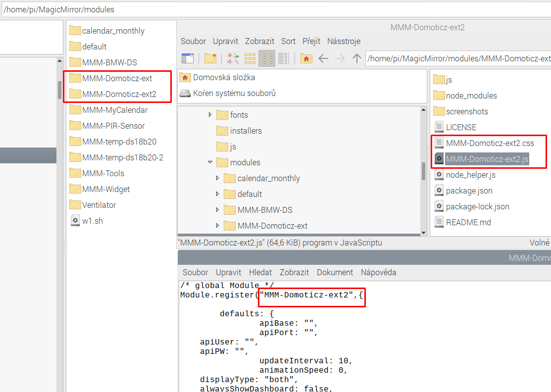Click the folder tree vertical scrollbar
551x392 pixels.
(x=423, y=171)
